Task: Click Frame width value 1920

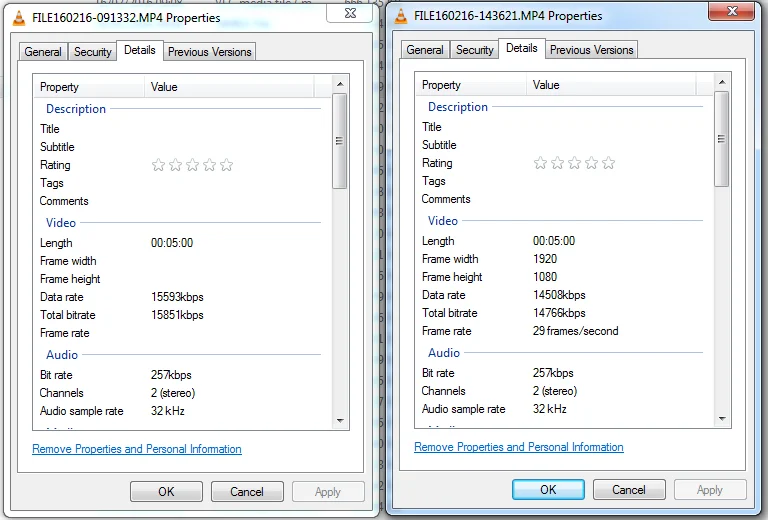Action: click(x=545, y=259)
